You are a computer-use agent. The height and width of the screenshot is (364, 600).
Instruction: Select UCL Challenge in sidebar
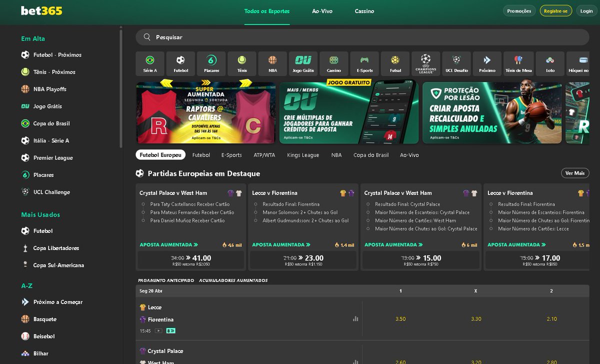[51, 192]
